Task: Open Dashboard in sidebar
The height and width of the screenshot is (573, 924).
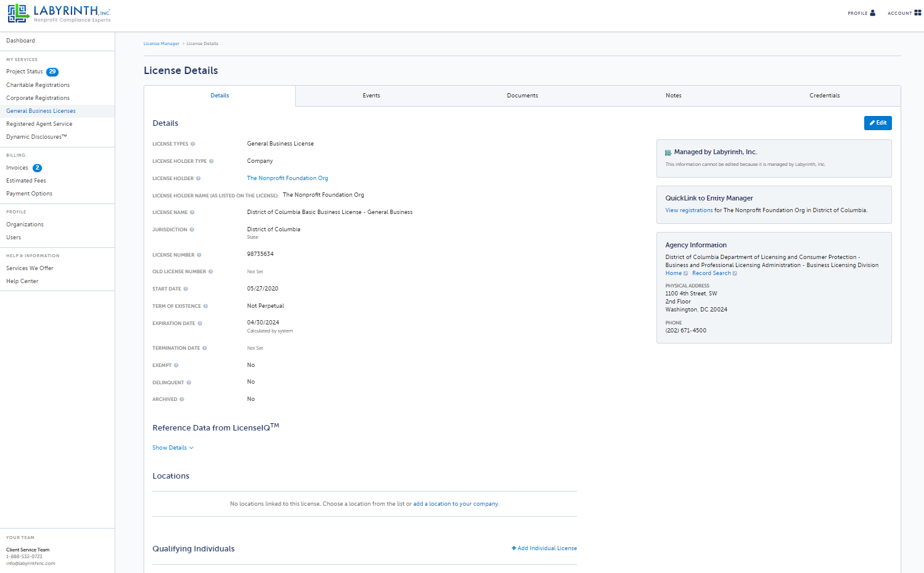Action: coord(21,41)
